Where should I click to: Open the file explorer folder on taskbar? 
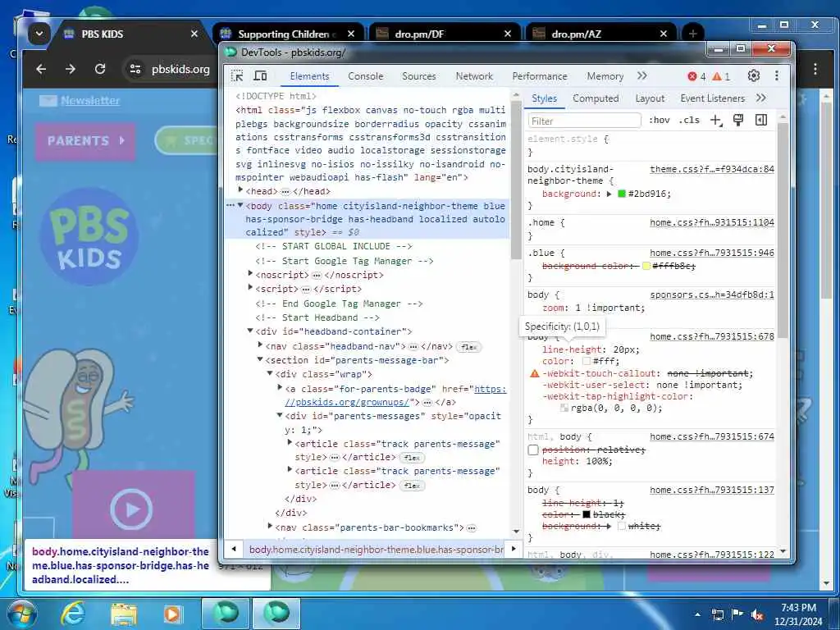(124, 614)
